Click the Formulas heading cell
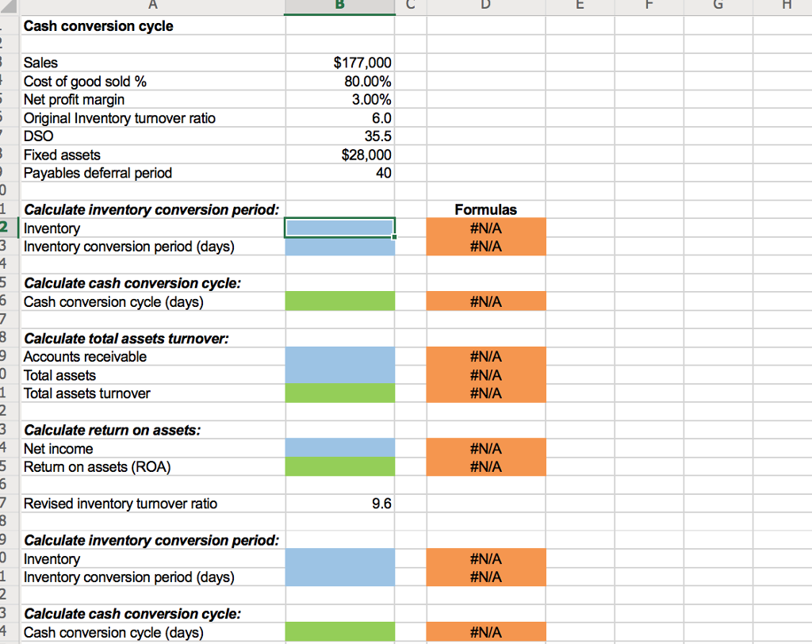Screen dimensions: 812x644 pyautogui.click(x=486, y=209)
